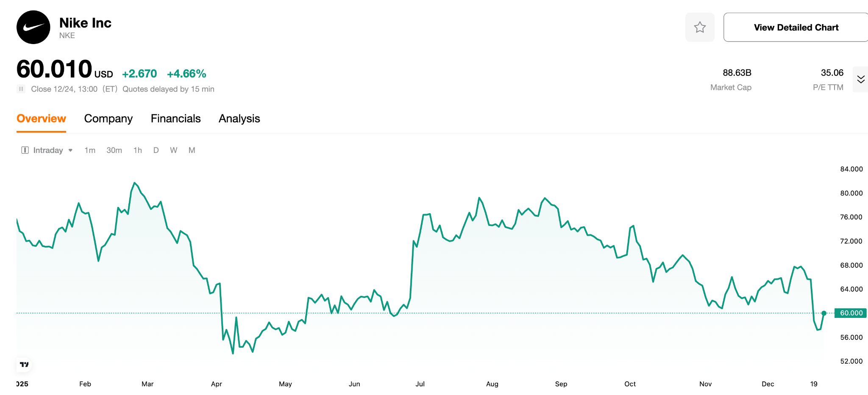This screenshot has width=868, height=395.
Task: Choose the 1h chart interval
Action: [x=137, y=150]
